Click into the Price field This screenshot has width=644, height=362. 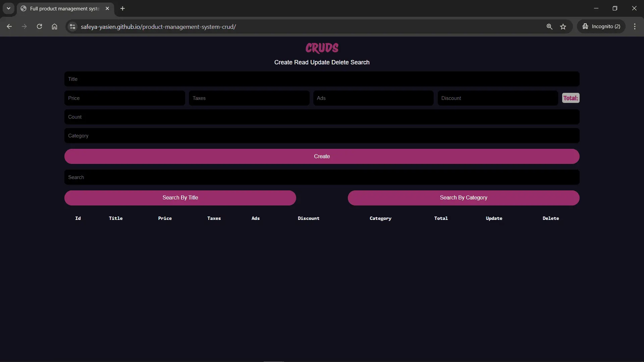124,98
